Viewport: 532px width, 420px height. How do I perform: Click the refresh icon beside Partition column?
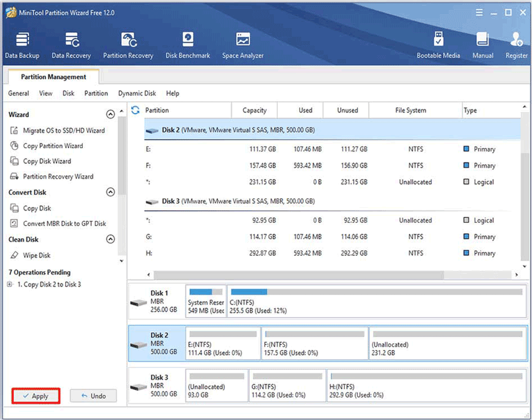136,110
